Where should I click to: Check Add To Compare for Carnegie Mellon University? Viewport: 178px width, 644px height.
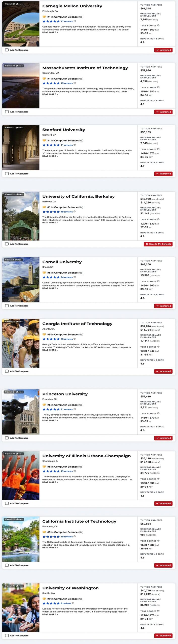pyautogui.click(x=7, y=50)
